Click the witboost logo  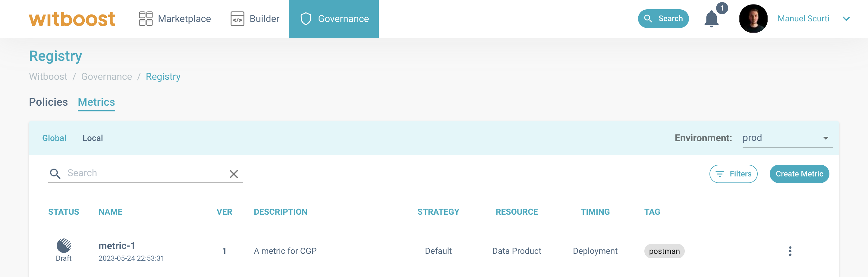coord(72,19)
